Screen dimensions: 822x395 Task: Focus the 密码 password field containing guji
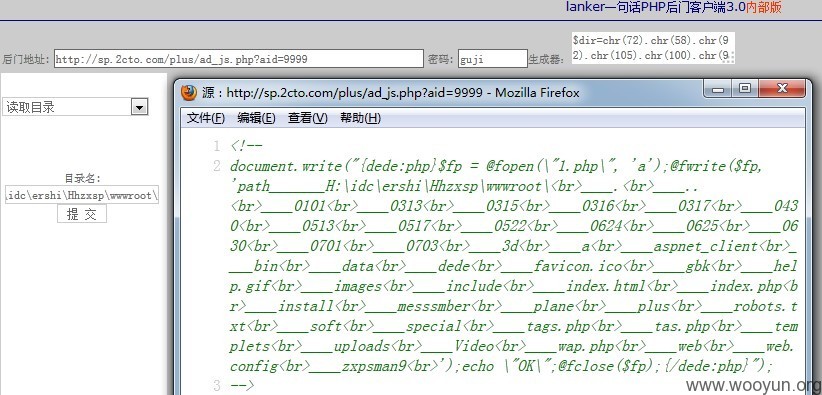[492, 59]
